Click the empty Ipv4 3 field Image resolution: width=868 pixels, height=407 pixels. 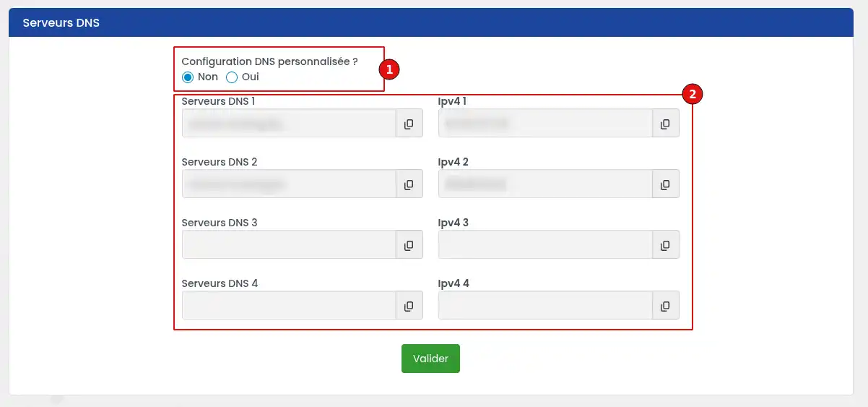(x=546, y=245)
